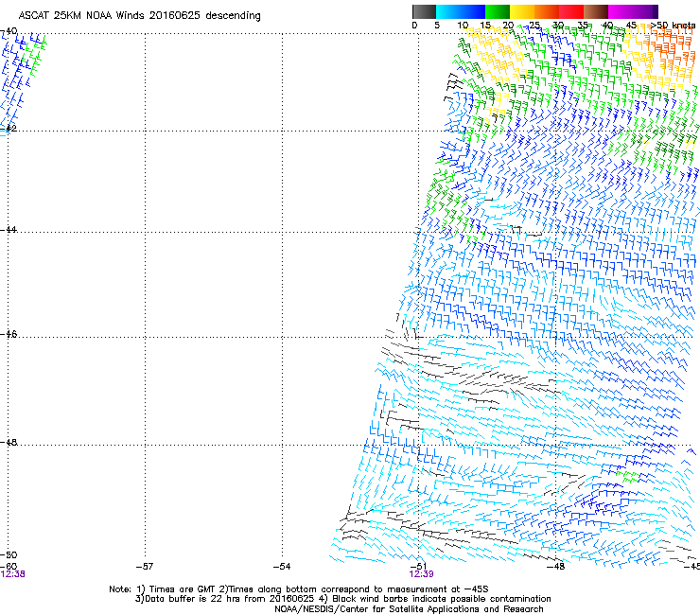Click the note 'Times are GMT'

coord(183,589)
